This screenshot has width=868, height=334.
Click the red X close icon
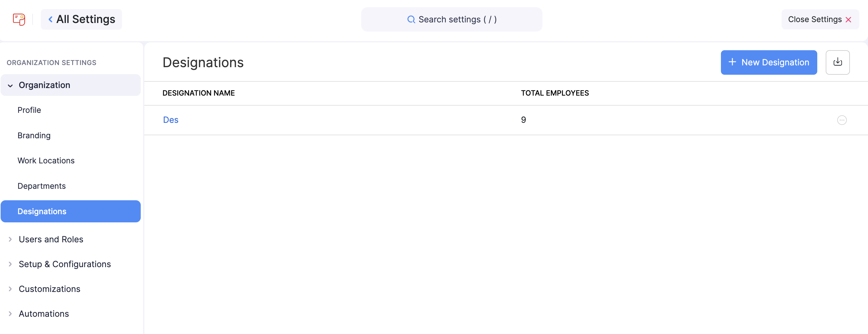[848, 20]
